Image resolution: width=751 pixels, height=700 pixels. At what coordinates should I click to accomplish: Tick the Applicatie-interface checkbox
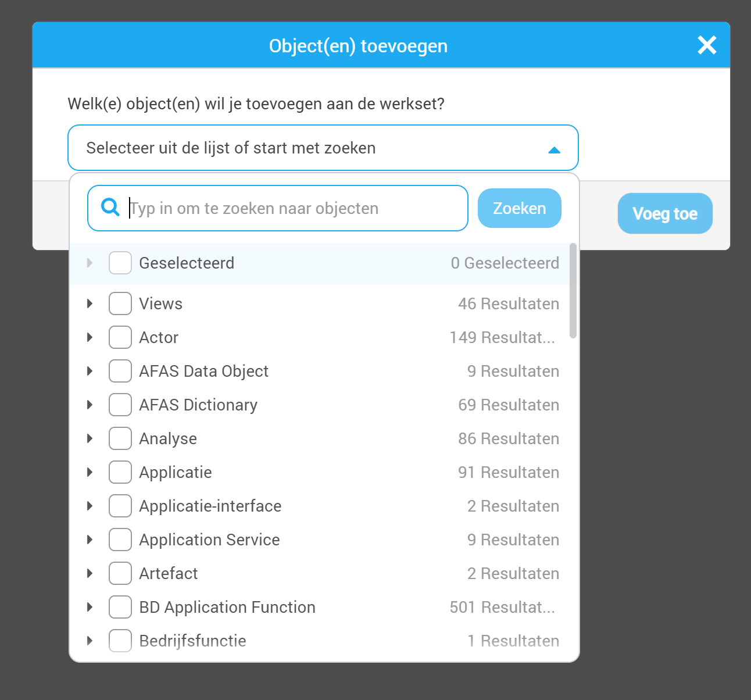coord(120,506)
